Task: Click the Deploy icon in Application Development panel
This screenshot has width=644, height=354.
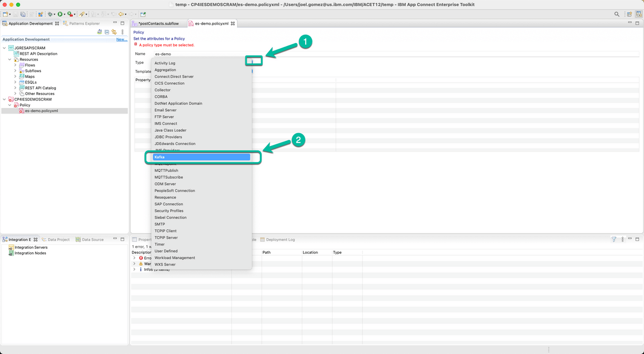Action: [99, 32]
